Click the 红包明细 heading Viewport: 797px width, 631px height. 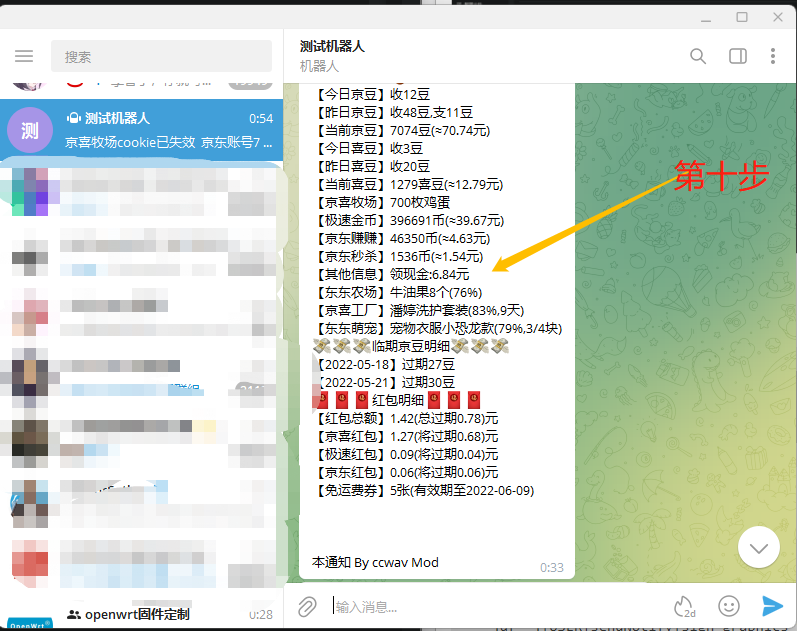coord(397,401)
